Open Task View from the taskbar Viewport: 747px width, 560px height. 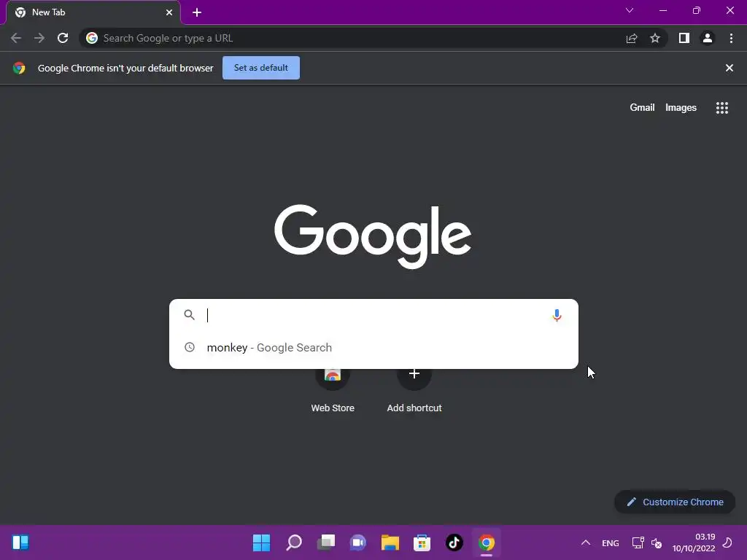pos(326,542)
